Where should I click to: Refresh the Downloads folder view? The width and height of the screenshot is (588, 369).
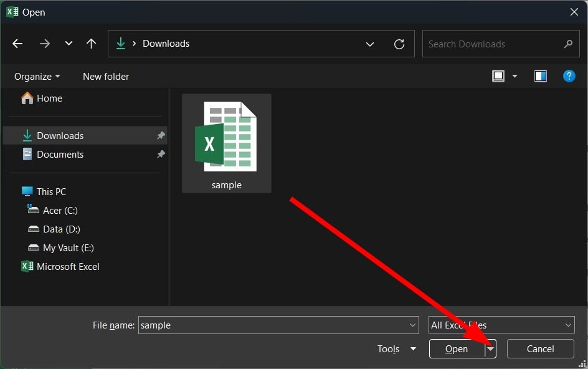[399, 44]
